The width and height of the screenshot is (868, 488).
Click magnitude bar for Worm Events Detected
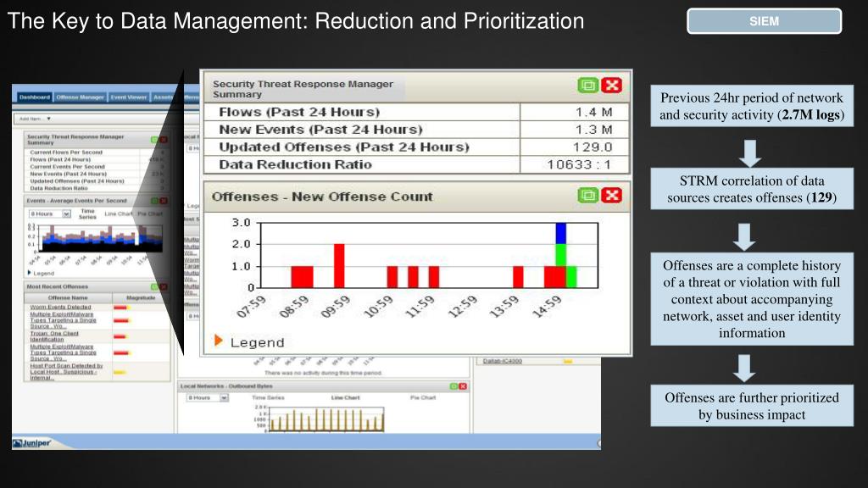pyautogui.click(x=122, y=308)
